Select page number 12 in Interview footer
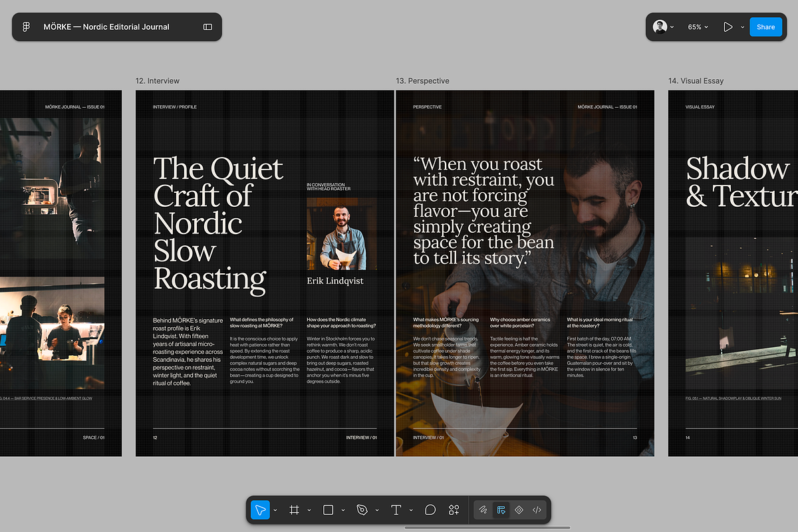 tap(156, 438)
